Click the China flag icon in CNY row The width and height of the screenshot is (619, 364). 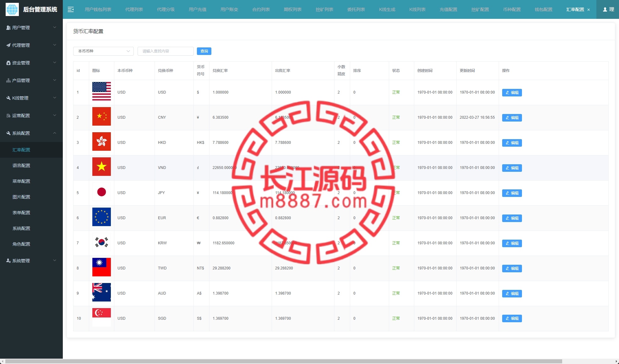(x=101, y=116)
